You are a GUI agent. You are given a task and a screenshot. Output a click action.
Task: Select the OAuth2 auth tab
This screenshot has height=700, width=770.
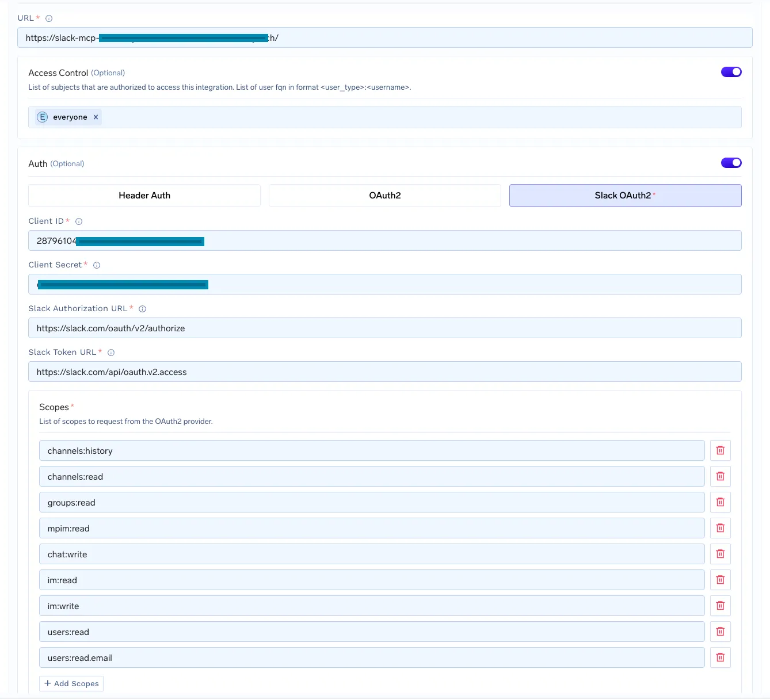385,196
